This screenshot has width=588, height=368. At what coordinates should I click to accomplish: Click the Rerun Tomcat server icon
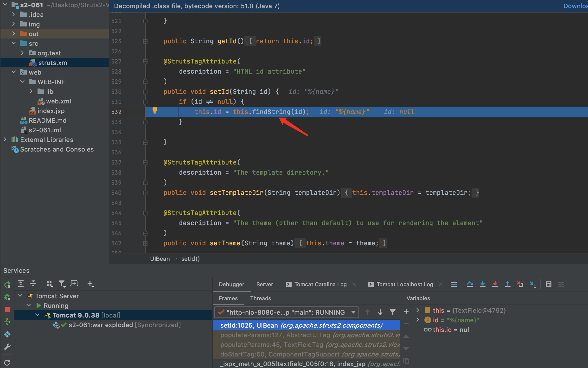click(x=7, y=284)
